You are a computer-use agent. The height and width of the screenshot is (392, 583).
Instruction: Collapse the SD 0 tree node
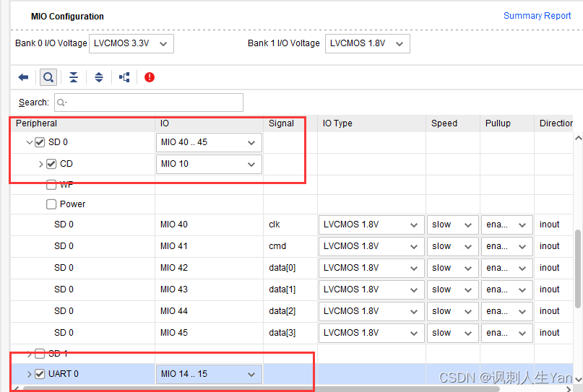tap(30, 142)
